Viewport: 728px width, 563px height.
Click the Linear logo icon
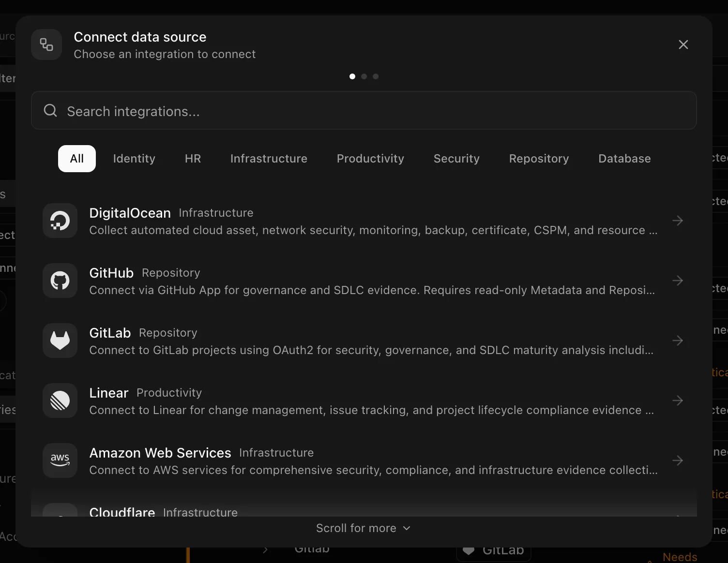point(60,400)
